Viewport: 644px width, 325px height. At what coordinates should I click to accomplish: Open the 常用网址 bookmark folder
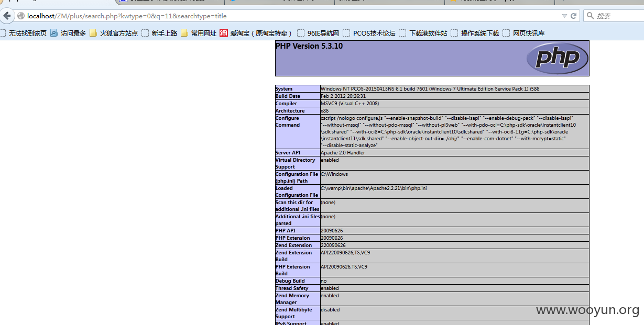pyautogui.click(x=199, y=33)
